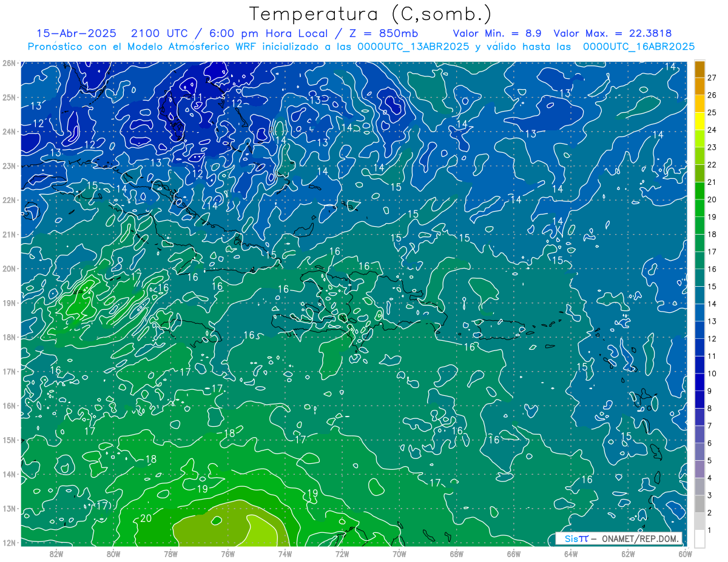Viewport: 728px width, 562px height.
Task: Click the contour label 11 on the map
Action: [197, 97]
